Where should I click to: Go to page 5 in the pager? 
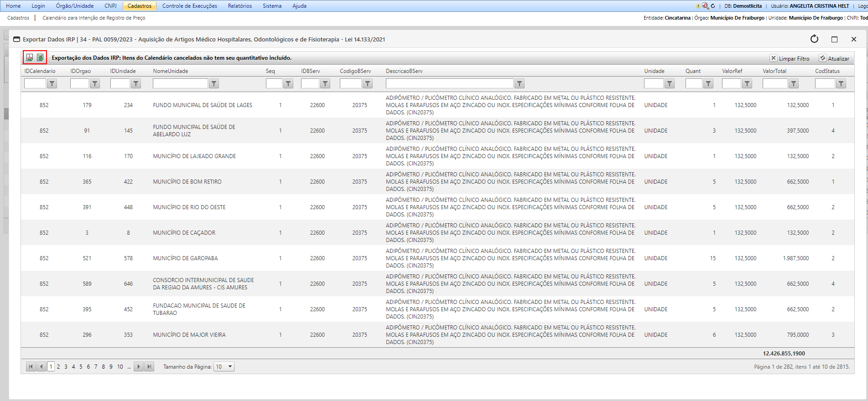tap(81, 366)
